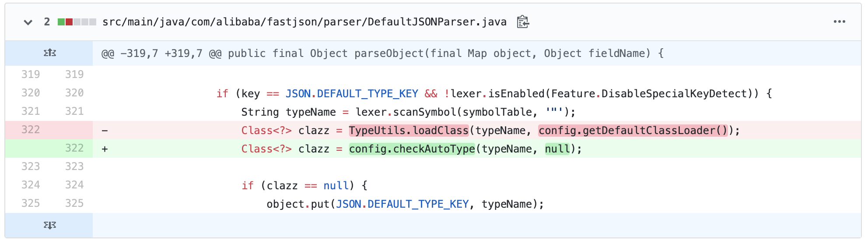Click the highlighted config.getDefaultClassLoader() removed text

coord(633,131)
